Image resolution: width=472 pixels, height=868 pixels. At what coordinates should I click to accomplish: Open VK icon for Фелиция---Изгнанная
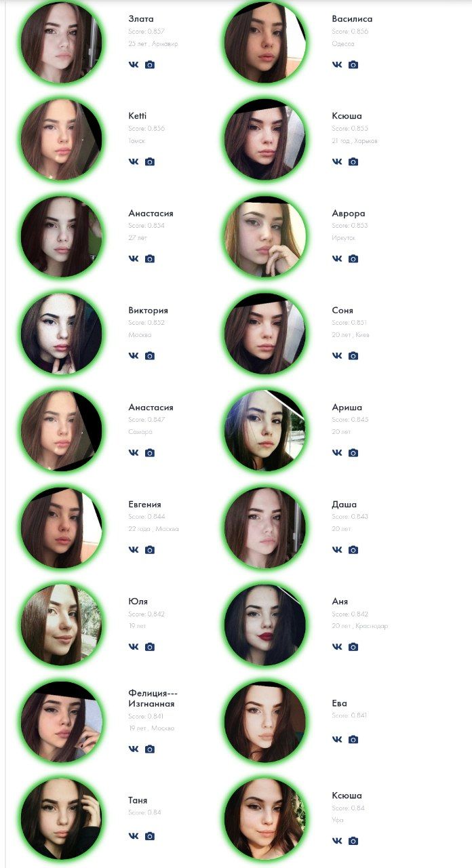click(x=133, y=749)
